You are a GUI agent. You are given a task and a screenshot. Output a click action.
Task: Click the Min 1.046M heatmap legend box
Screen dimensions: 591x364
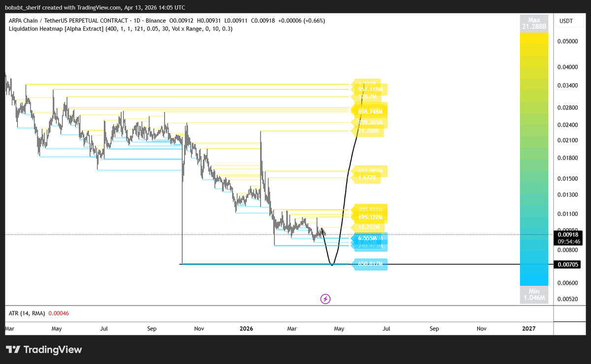pos(534,294)
